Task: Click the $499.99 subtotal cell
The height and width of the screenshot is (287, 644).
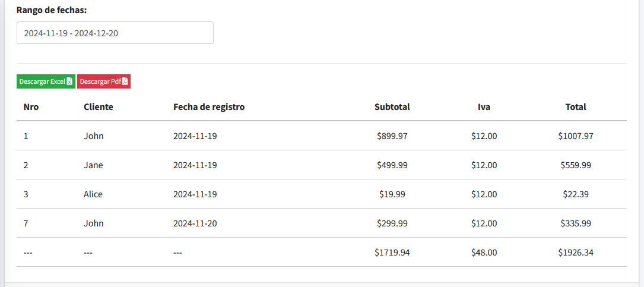Action: click(x=392, y=165)
